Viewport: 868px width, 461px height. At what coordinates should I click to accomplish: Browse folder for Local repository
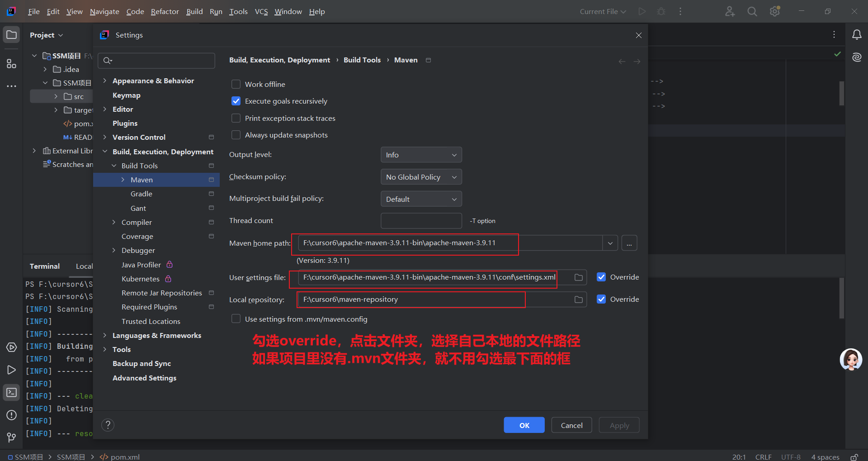[579, 299]
